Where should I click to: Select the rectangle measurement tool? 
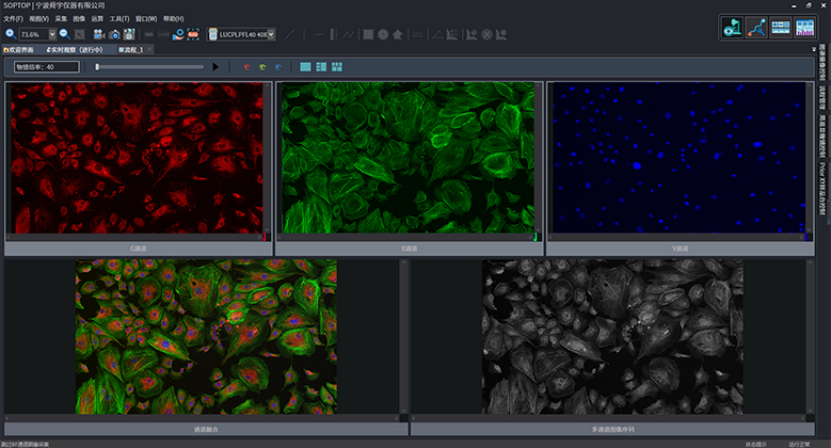click(368, 34)
